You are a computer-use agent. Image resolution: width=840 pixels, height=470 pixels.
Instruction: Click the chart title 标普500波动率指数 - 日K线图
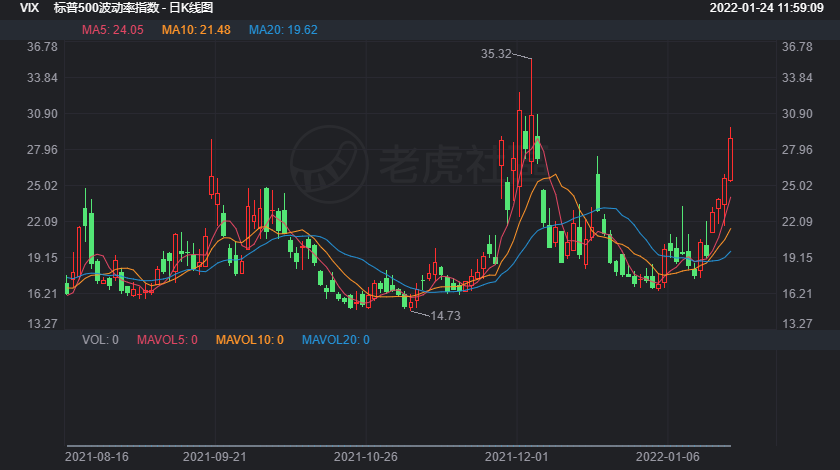[133, 8]
